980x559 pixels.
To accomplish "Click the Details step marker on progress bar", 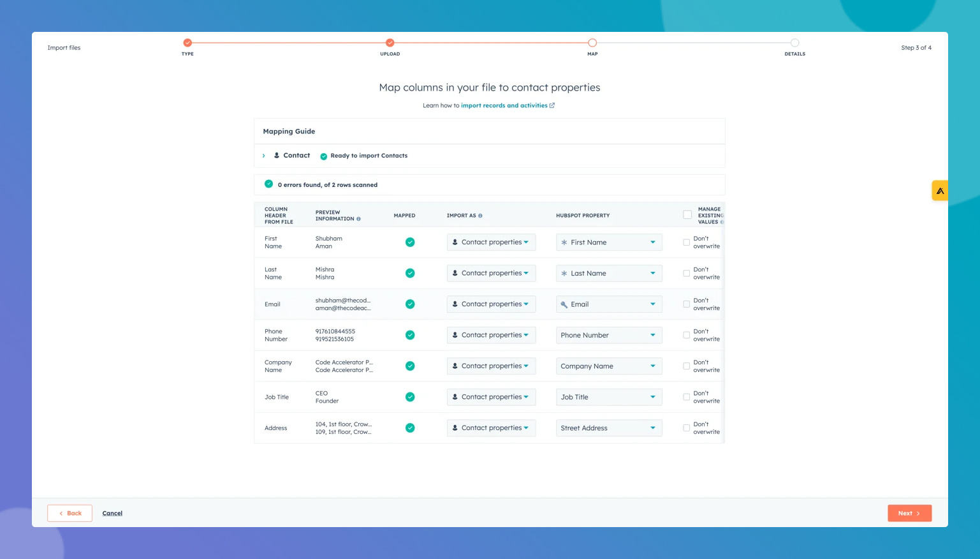I will pyautogui.click(x=794, y=43).
